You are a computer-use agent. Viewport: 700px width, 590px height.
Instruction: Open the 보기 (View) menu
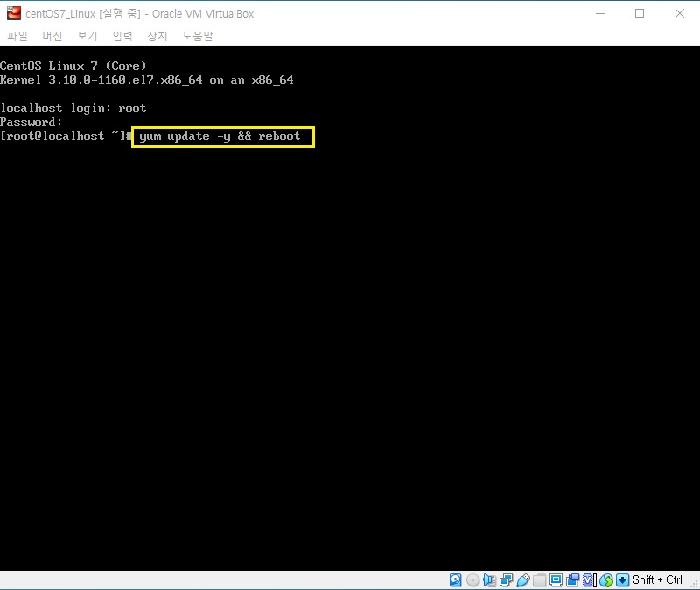(87, 36)
